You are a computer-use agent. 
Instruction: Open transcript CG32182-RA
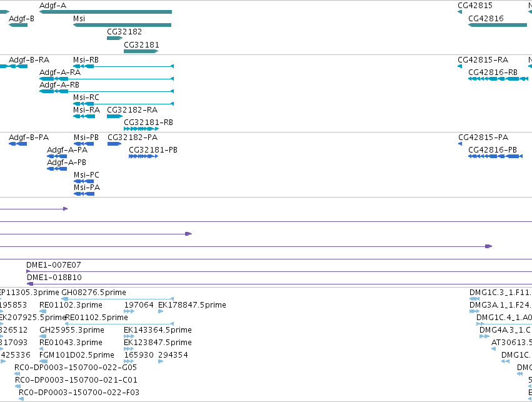(133, 110)
